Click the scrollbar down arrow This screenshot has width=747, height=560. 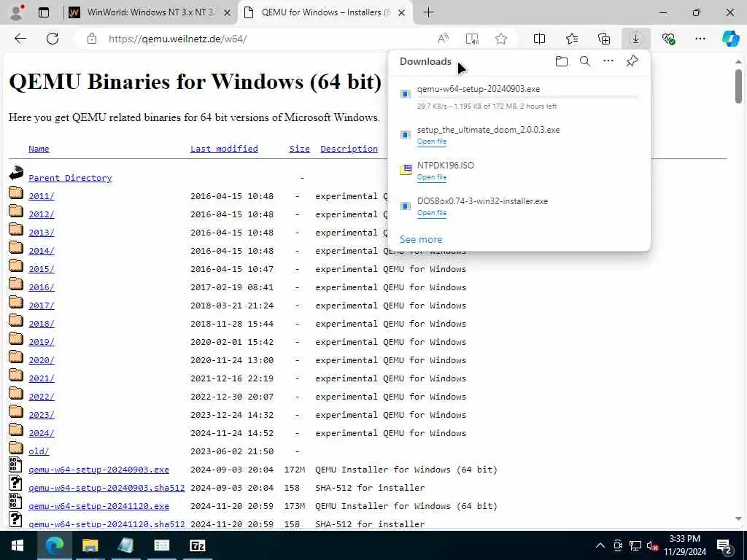(738, 519)
